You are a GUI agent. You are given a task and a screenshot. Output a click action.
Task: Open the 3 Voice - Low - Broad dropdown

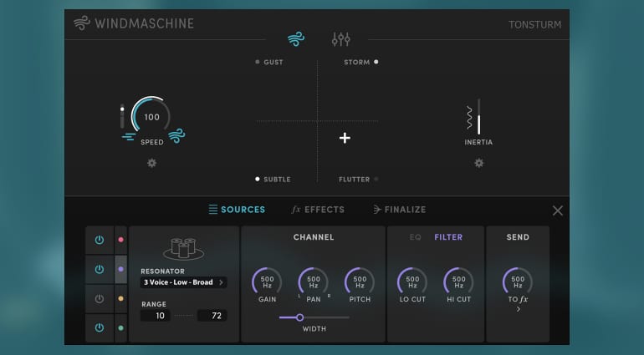(184, 282)
